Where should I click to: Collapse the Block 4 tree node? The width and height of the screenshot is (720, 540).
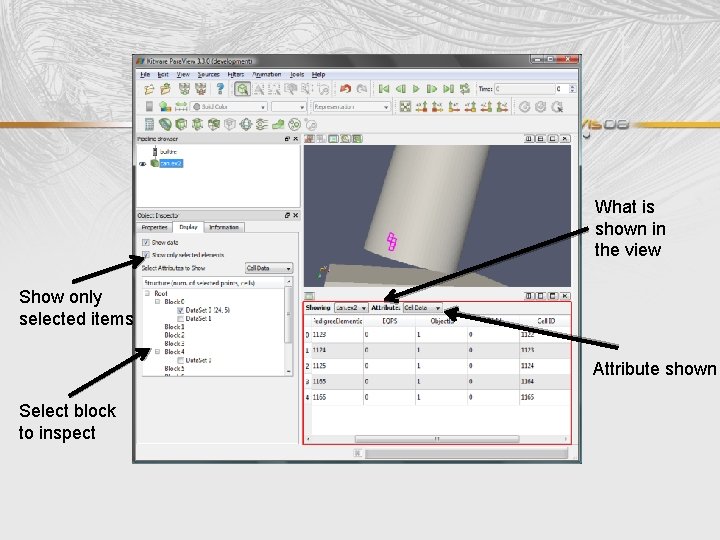pyautogui.click(x=158, y=352)
